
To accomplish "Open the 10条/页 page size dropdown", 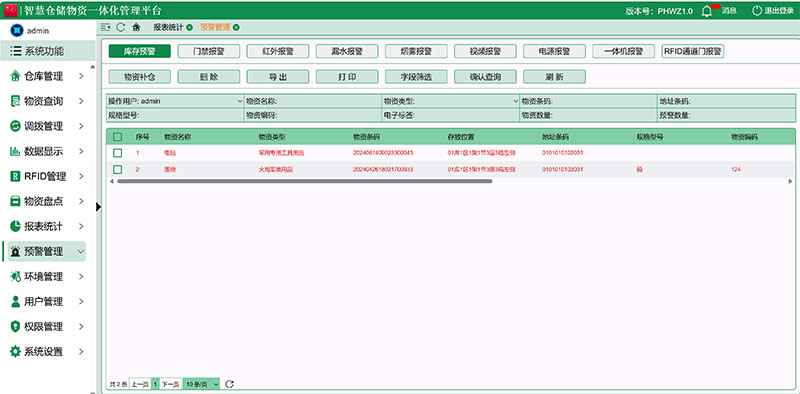I will pyautogui.click(x=202, y=384).
